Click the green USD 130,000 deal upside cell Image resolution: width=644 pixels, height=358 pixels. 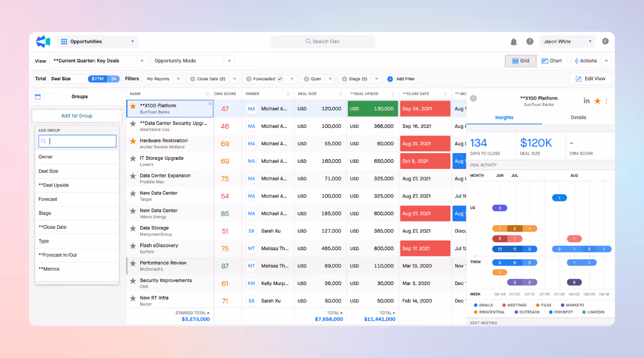pyautogui.click(x=373, y=109)
